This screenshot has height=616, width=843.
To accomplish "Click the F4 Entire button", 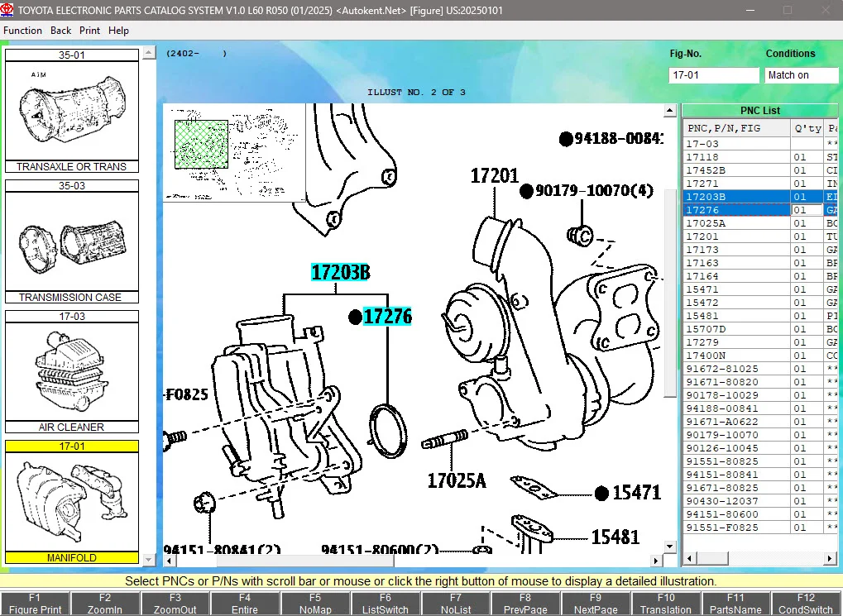I will pyautogui.click(x=245, y=604).
